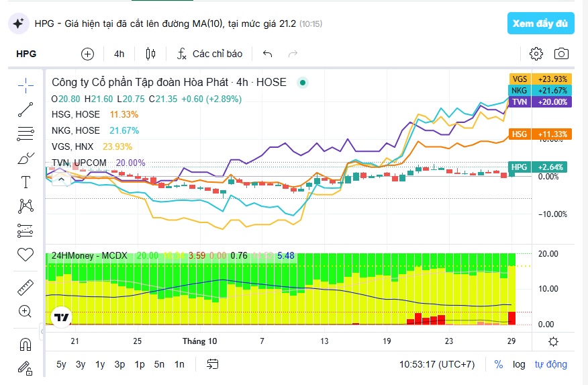Set the time range to 1p
The width and height of the screenshot is (588, 385).
(x=140, y=364)
